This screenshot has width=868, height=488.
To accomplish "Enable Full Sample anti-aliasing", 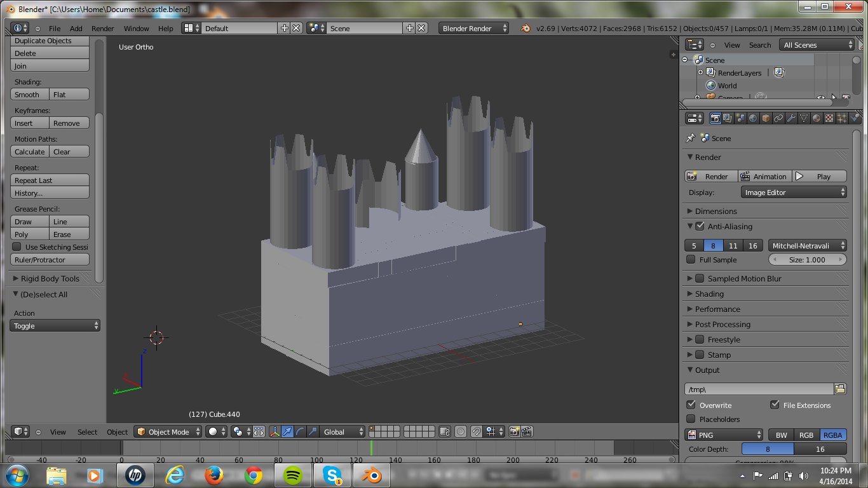I will [x=692, y=259].
